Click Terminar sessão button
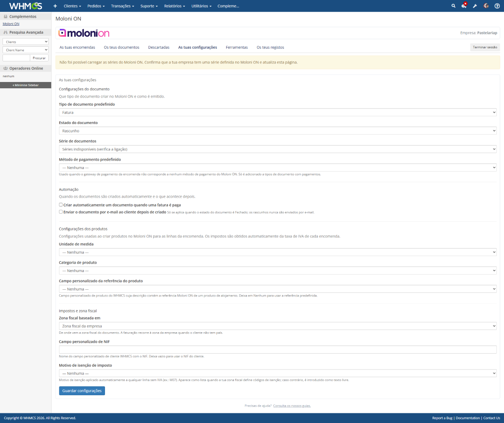 (485, 47)
